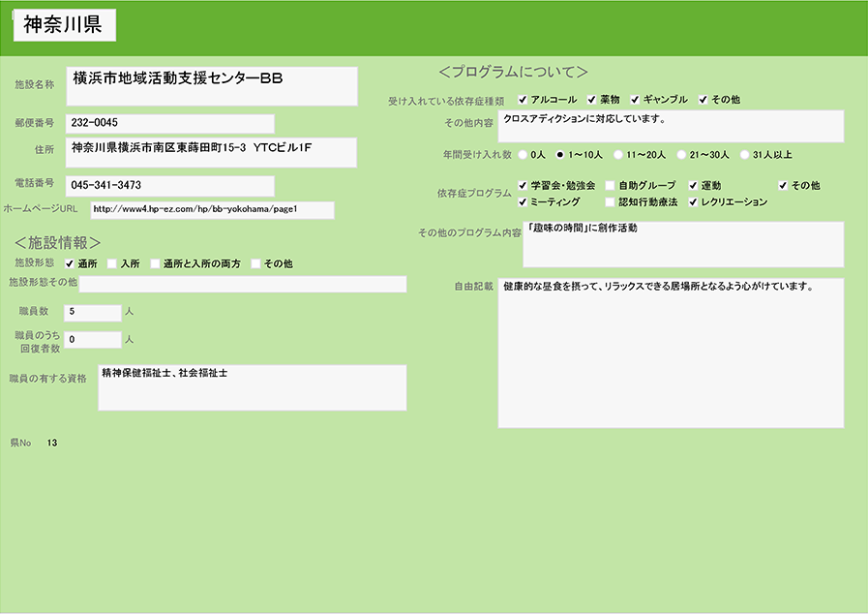Image resolution: width=868 pixels, height=614 pixels.
Task: Click the 施設名称 text field
Action: click(212, 86)
